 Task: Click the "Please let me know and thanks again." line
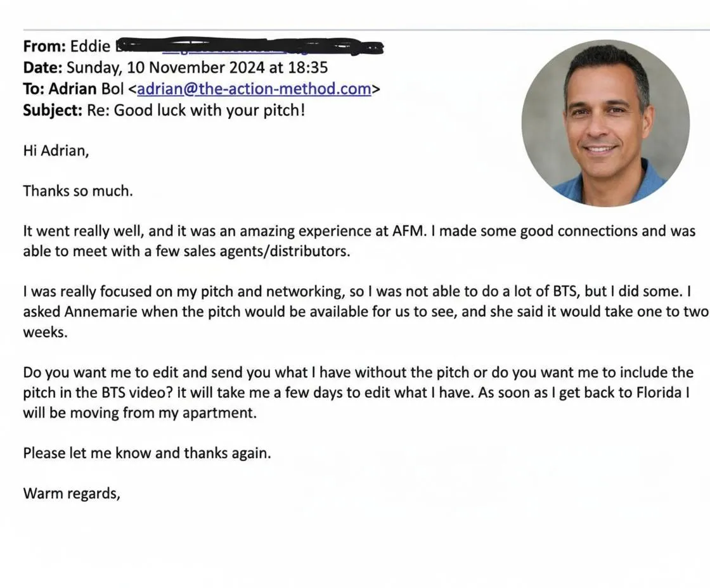pos(147,453)
